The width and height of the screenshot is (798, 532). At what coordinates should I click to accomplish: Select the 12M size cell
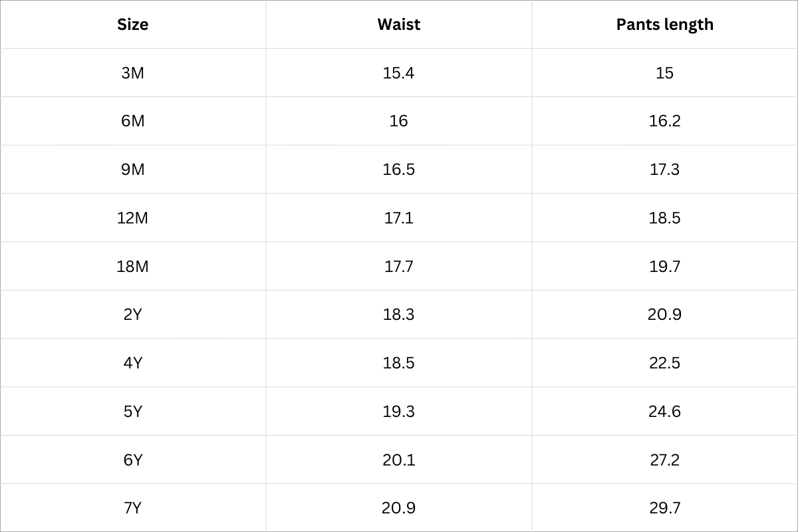point(133,217)
